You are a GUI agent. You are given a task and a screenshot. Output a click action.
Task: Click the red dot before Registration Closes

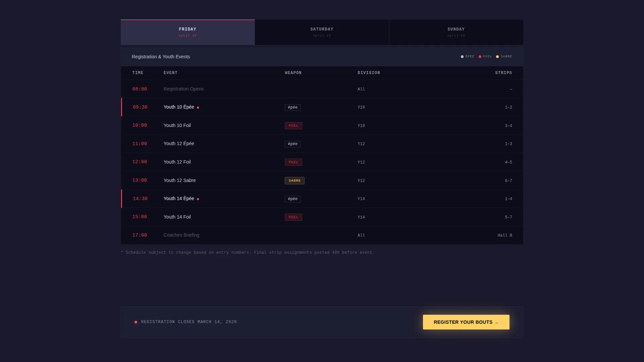point(136,322)
